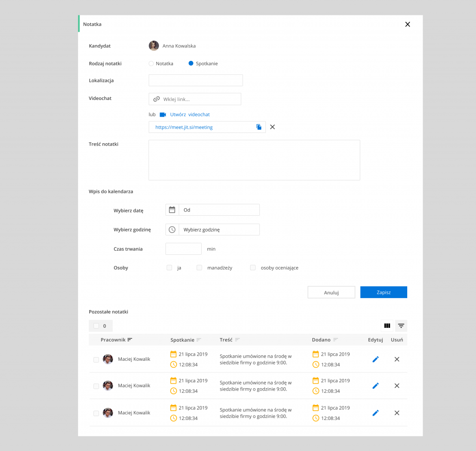Click Spotkanie clock icon in first row
This screenshot has height=451, width=476.
173,365
